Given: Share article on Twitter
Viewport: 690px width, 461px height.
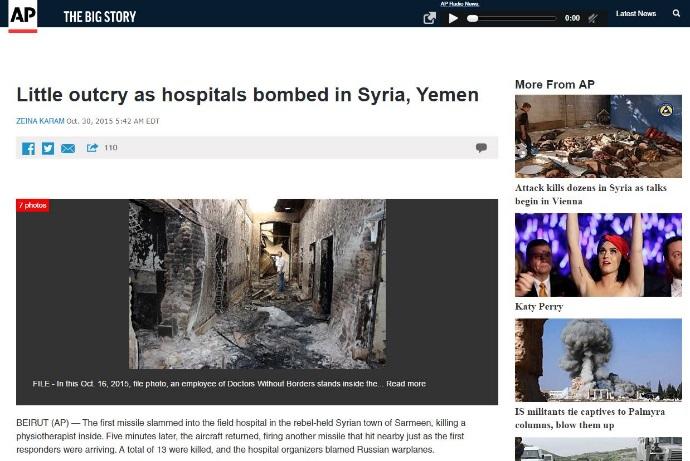Looking at the screenshot, I should click(48, 148).
